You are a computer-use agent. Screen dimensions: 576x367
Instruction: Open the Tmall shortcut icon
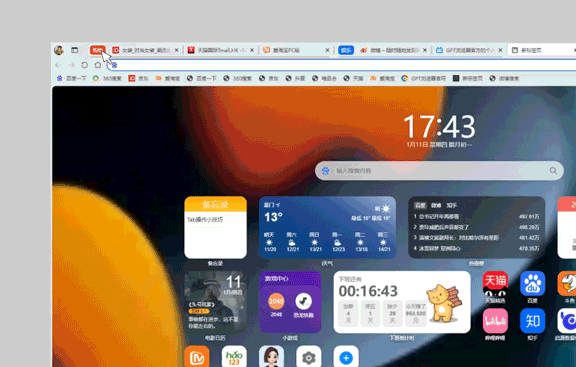pos(495,284)
